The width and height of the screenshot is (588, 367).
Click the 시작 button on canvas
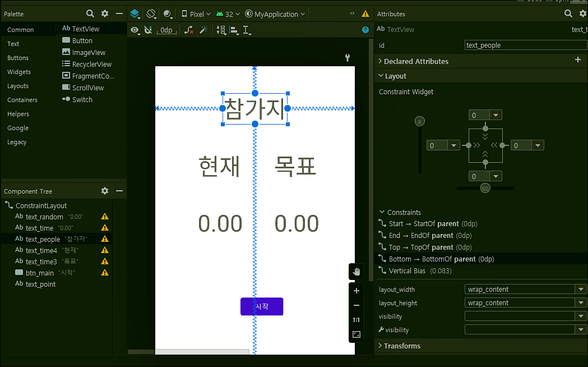pos(262,306)
